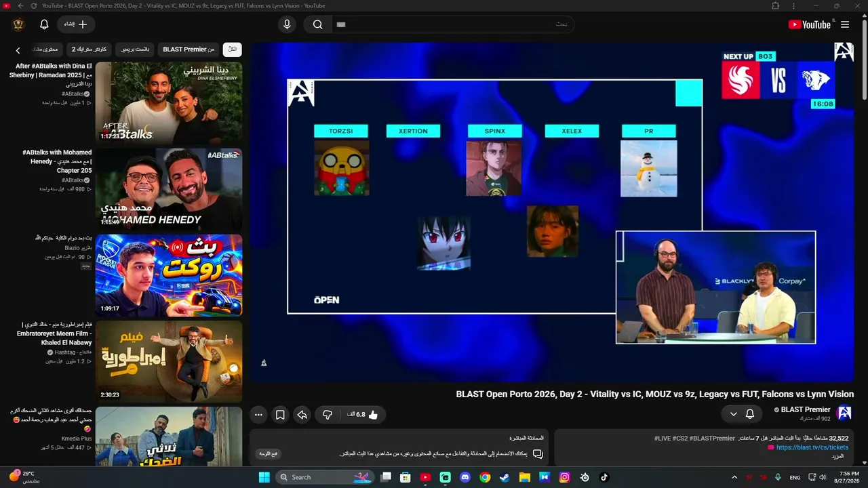This screenshot has height=488, width=868.
Task: Expand the description with المزيد
Action: pos(837,456)
